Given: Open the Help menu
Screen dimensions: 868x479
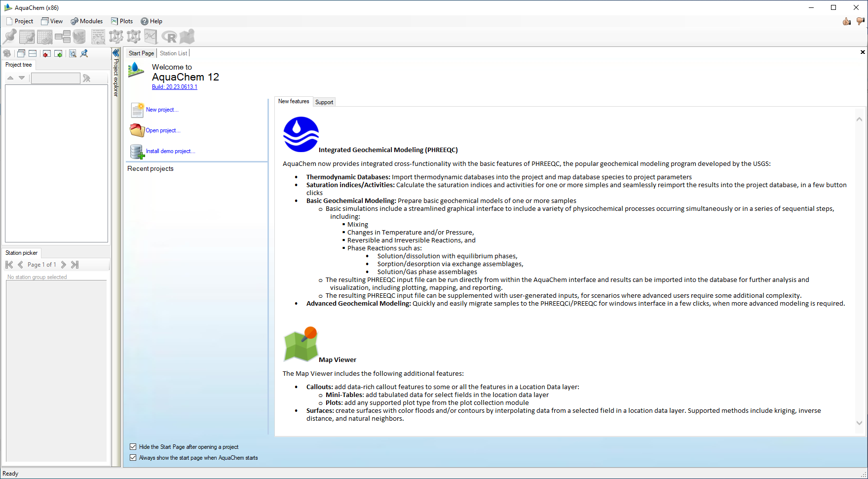Looking at the screenshot, I should [151, 21].
